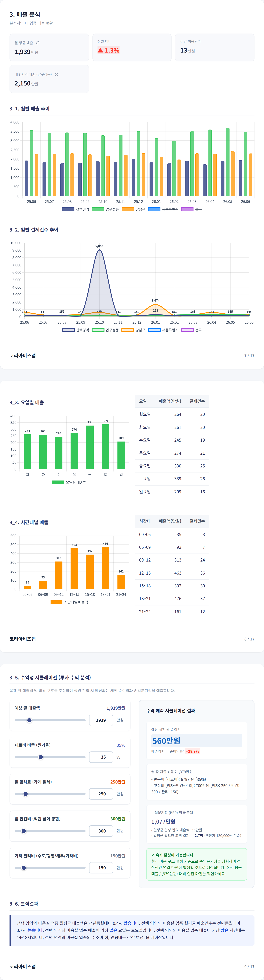Enable 서울특별시 legend in 월별 결제건수 추이 chart
This screenshot has height=980, width=264.
click(163, 330)
